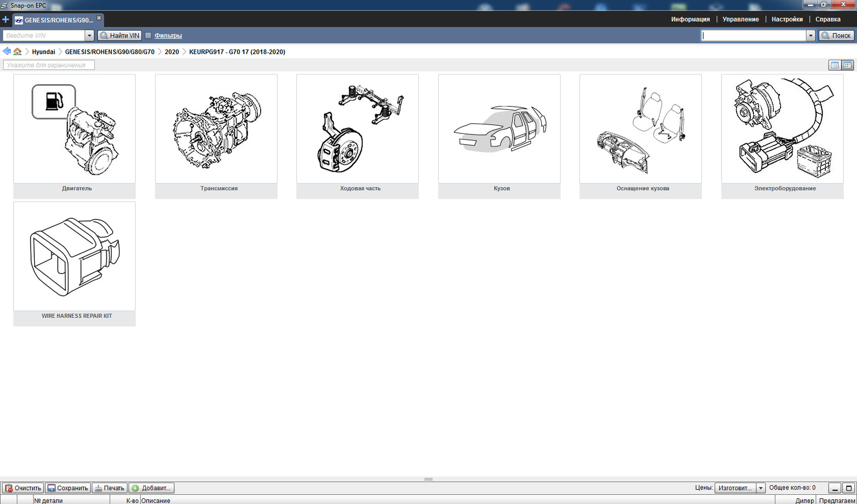Open the Двигатель engine category

[74, 129]
